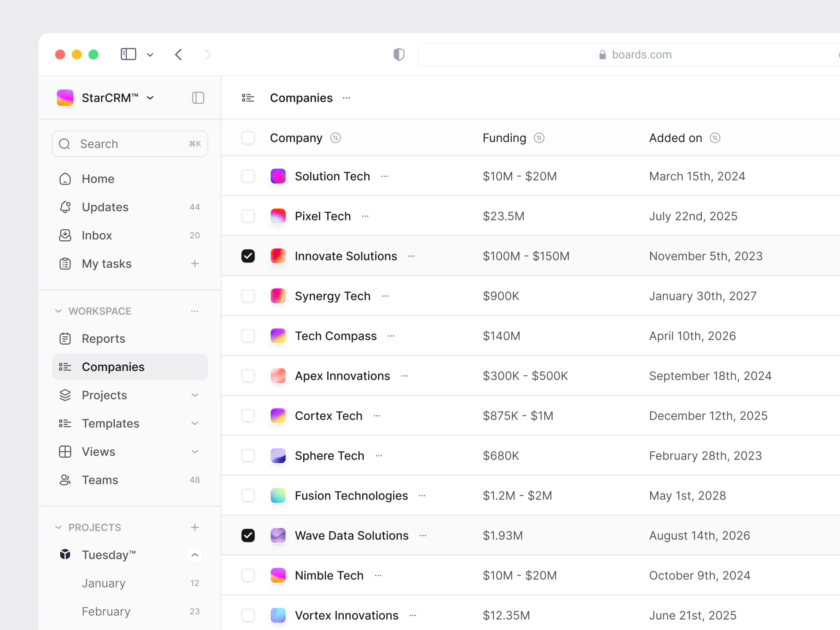Open the Inbox menu item
Screen dimensions: 840x630
click(x=130, y=235)
